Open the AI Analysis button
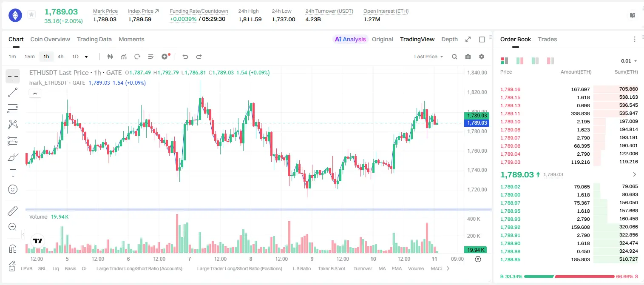Viewport: 644px width, 285px height. (x=350, y=39)
